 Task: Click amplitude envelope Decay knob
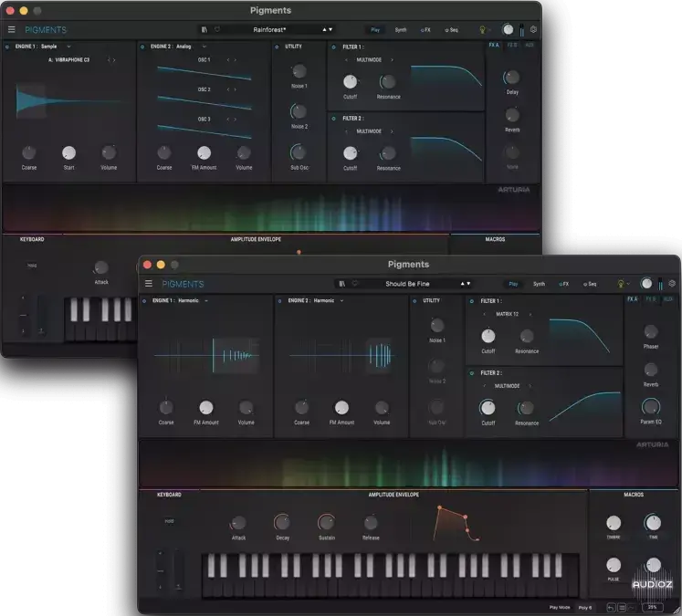pos(282,523)
